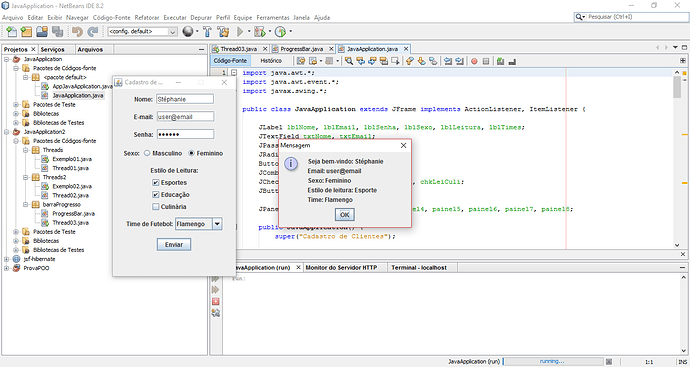Expand the jsf-hibernate project node
Image resolution: width=690 pixels, height=367 pixels.
7,259
